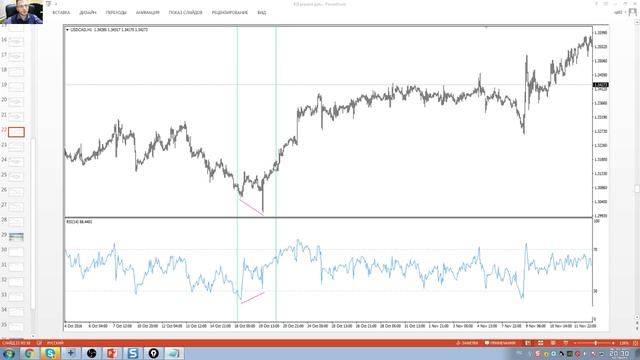
Task: Toggle the ПРИМЕЧАНИЯ comments button
Action: point(500,343)
